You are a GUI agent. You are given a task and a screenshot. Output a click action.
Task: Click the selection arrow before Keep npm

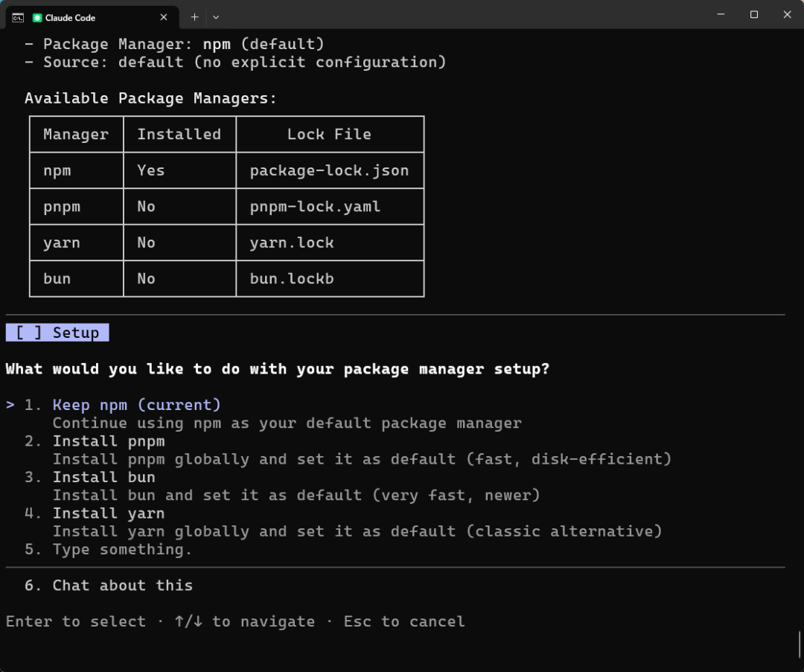[10, 405]
